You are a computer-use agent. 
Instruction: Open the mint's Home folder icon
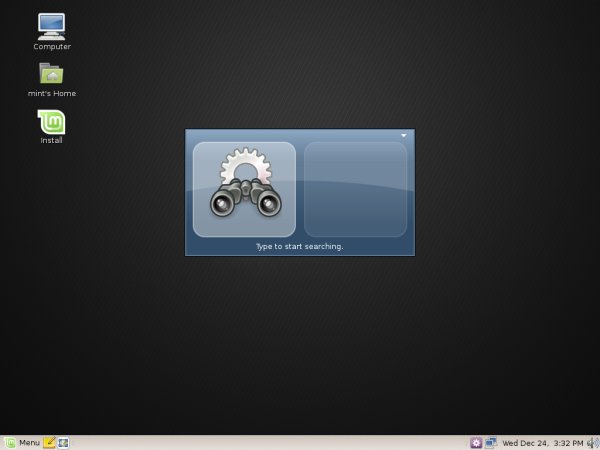(52, 73)
